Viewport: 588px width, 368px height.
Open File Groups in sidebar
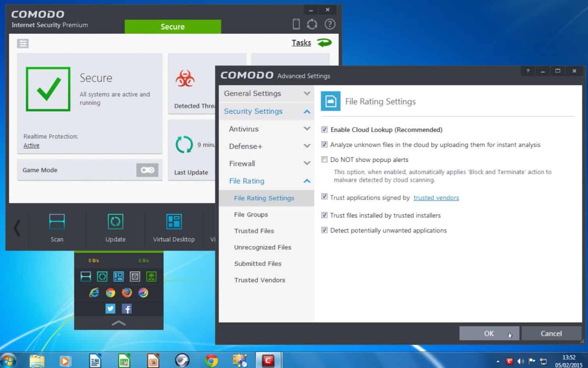266,214
